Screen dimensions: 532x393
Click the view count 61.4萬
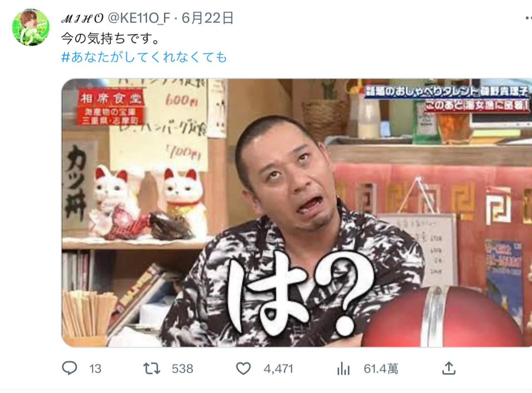coord(381,368)
